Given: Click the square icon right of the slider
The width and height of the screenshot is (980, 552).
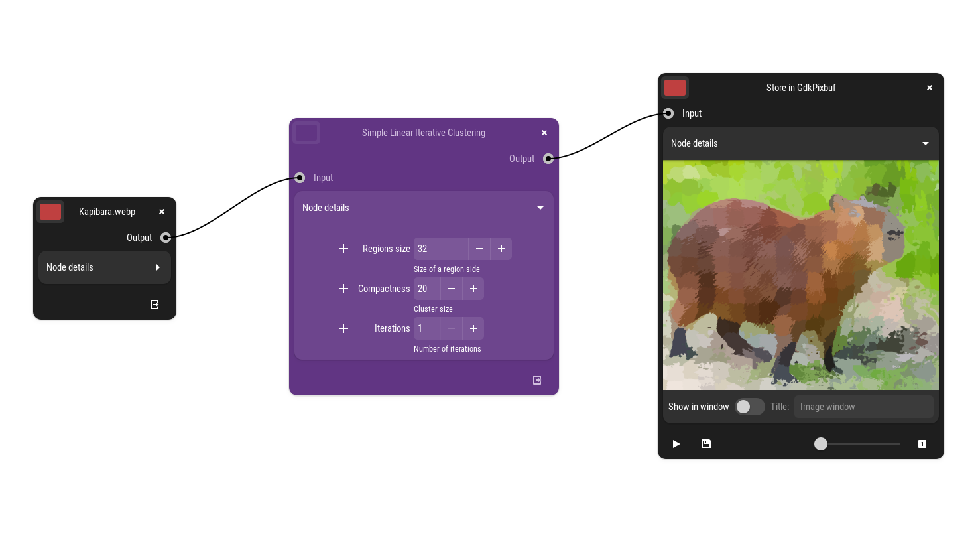Looking at the screenshot, I should tap(922, 444).
